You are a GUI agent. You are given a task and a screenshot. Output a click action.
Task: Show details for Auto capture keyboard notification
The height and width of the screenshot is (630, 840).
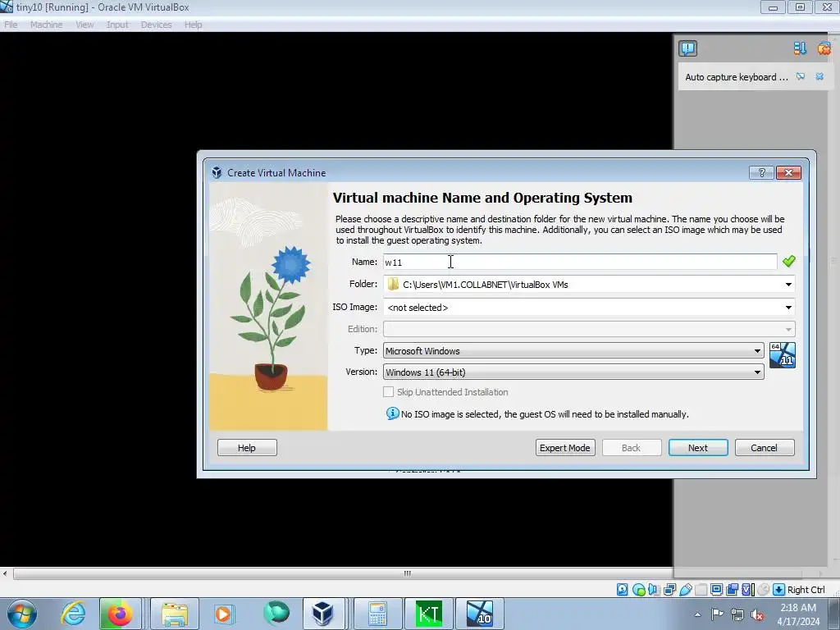pos(801,76)
